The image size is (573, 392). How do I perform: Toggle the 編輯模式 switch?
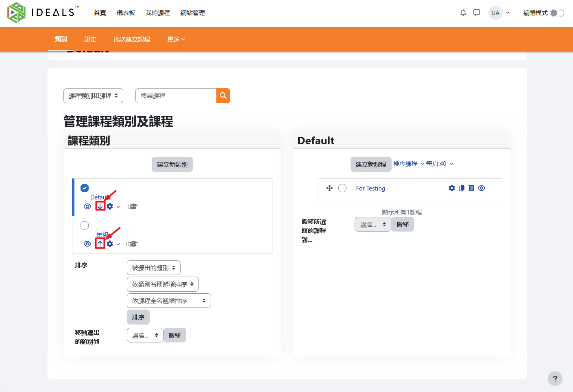(x=556, y=13)
